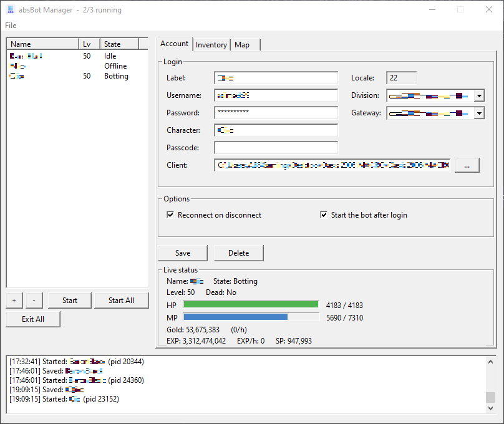The image size is (504, 424).
Task: Click the Start button
Action: [70, 301]
